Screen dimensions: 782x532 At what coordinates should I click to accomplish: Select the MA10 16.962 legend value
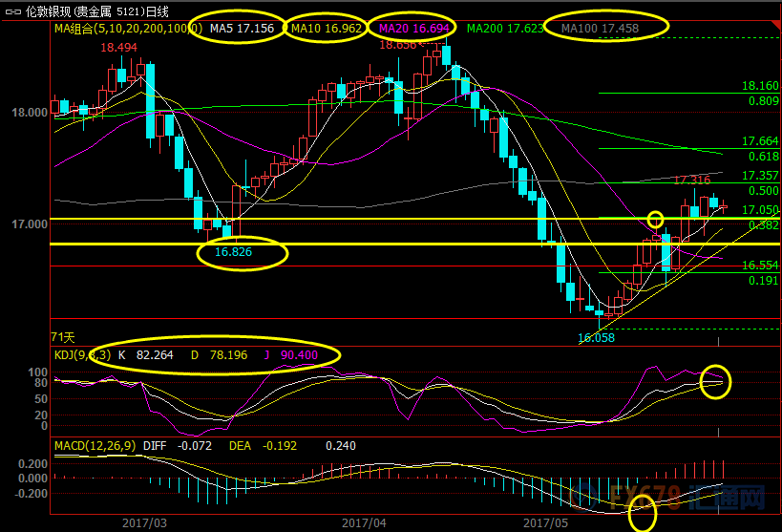point(327,30)
